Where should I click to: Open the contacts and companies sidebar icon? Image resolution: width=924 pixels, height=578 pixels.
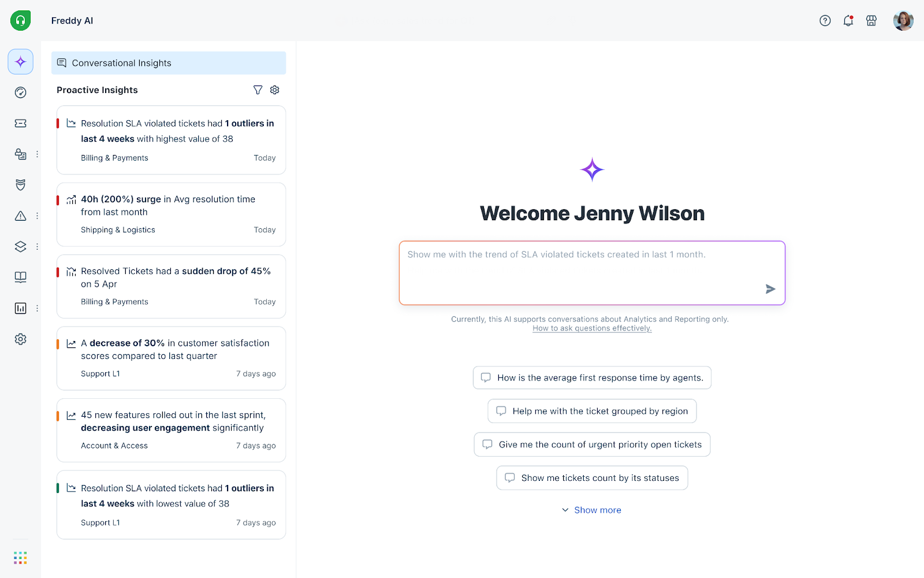(x=20, y=154)
